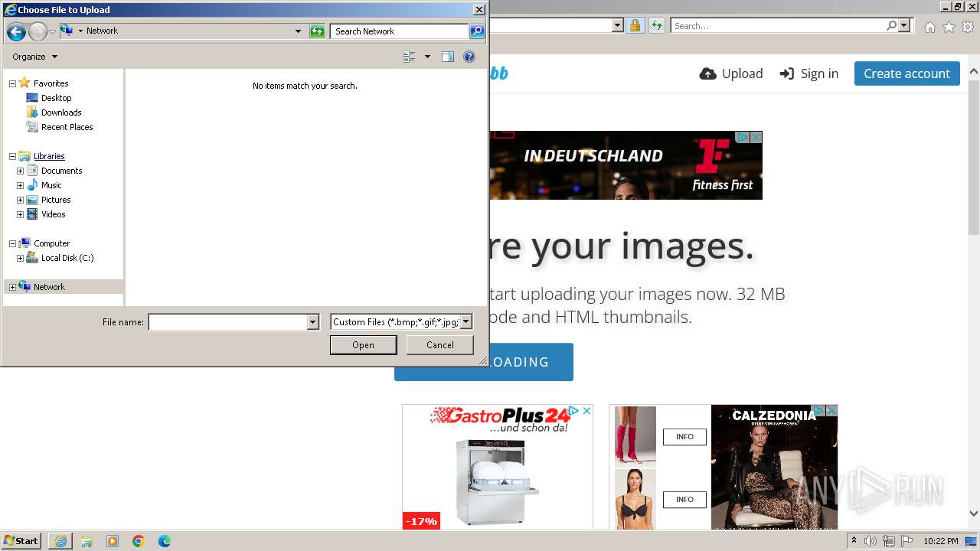
Task: Collapse the Computer group
Action: (x=12, y=243)
